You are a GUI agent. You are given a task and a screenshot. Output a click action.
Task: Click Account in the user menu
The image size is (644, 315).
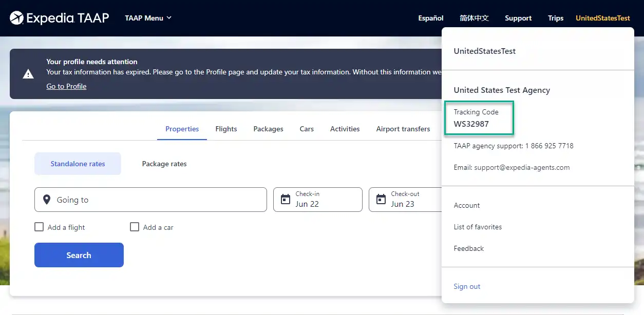click(467, 205)
